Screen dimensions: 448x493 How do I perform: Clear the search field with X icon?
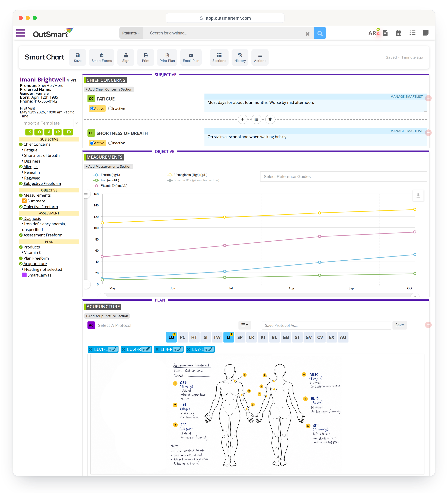307,34
